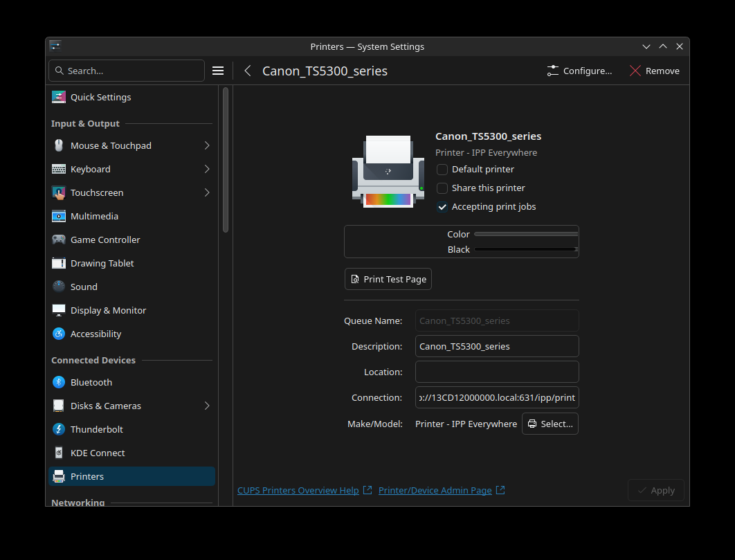Screen dimensions: 735x560
Task: Open the Thunderbolt icon
Action: pyautogui.click(x=59, y=429)
